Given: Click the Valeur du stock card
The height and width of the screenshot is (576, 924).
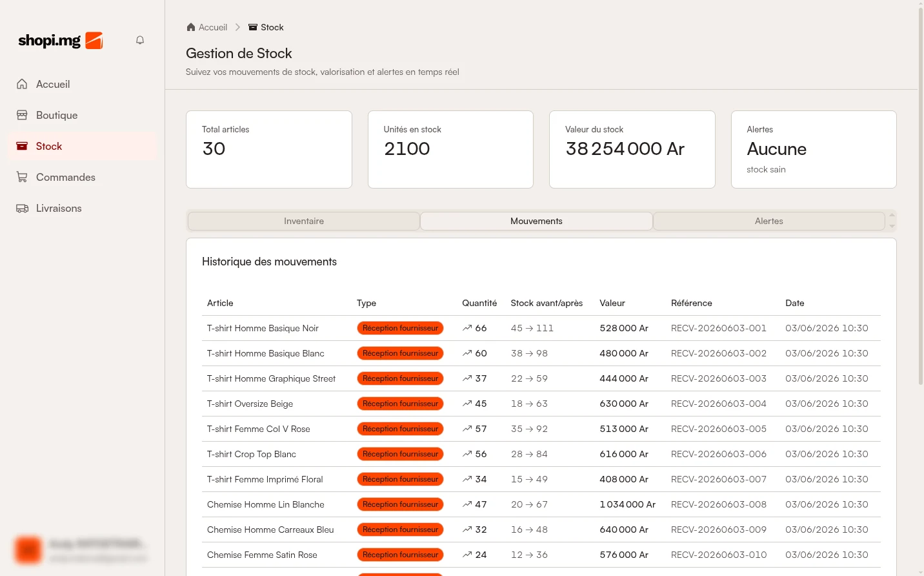Looking at the screenshot, I should [632, 149].
